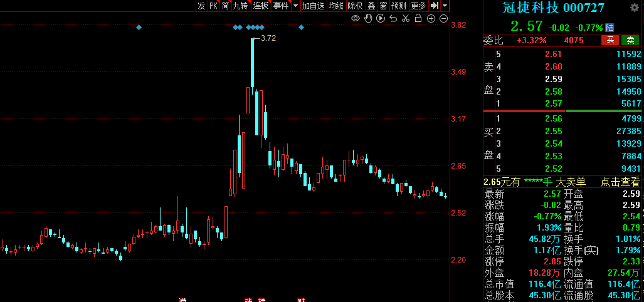Toggle the chart lock icon
The width and height of the screenshot is (644, 302).
[x=418, y=18]
